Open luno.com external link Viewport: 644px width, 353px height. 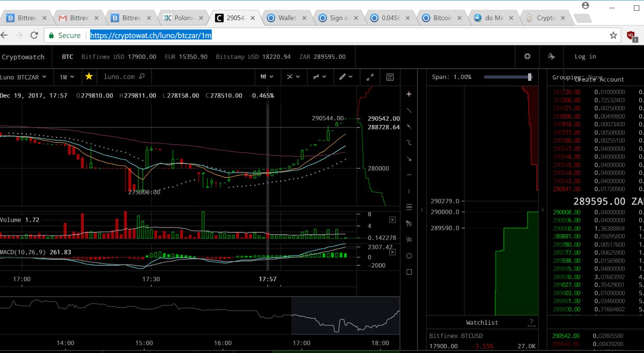coord(124,76)
